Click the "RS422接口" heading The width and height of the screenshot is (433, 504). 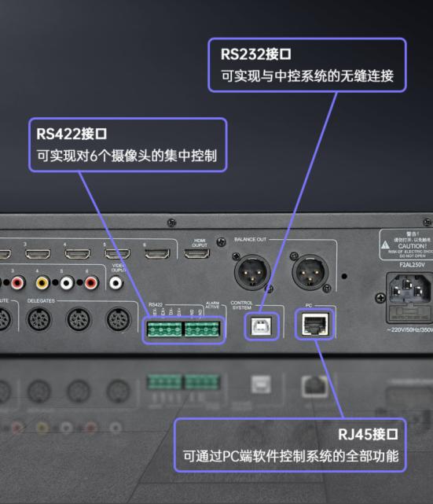(x=72, y=134)
